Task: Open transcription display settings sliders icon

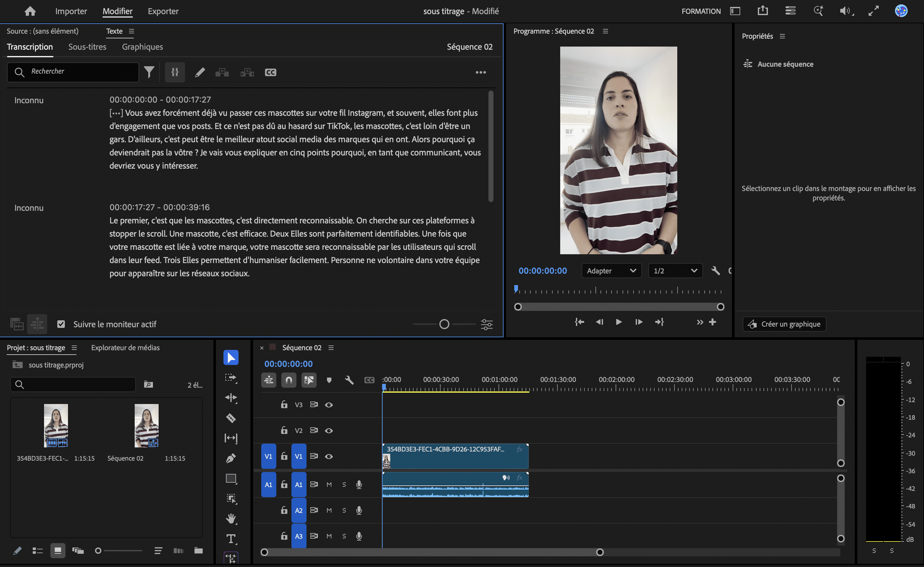Action: 487,324
